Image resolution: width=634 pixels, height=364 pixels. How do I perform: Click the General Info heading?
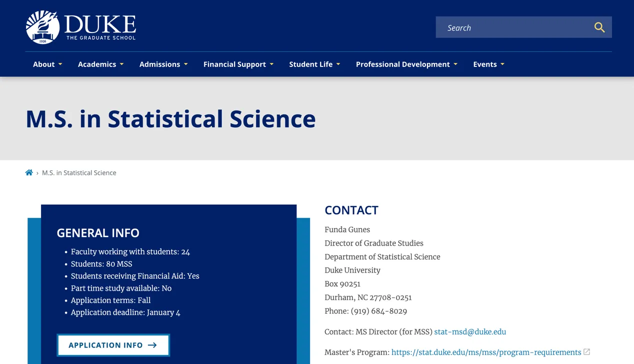click(98, 233)
